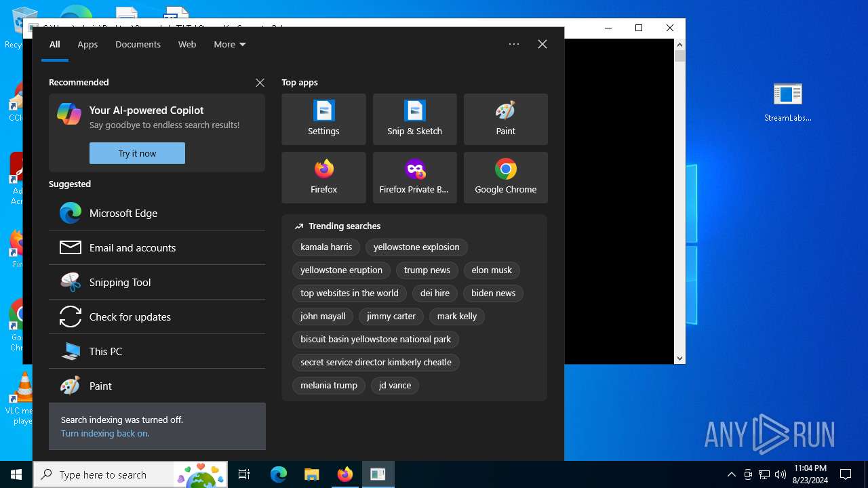Show hidden system tray icons
The width and height of the screenshot is (868, 488).
(x=731, y=474)
